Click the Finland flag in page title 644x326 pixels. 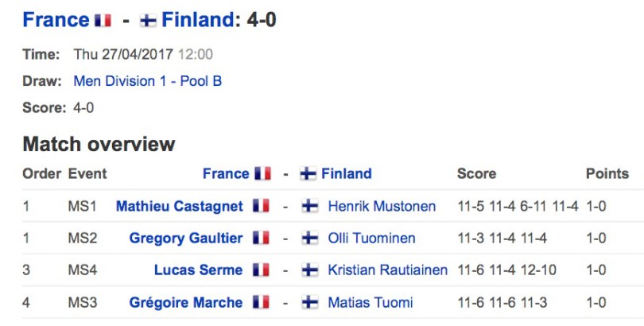coord(148,21)
